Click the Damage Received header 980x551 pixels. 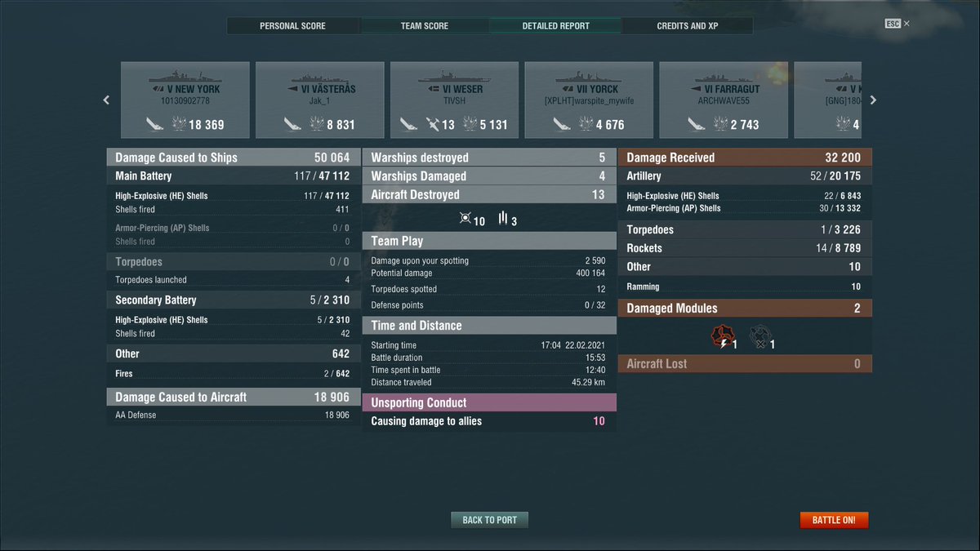[x=745, y=158]
